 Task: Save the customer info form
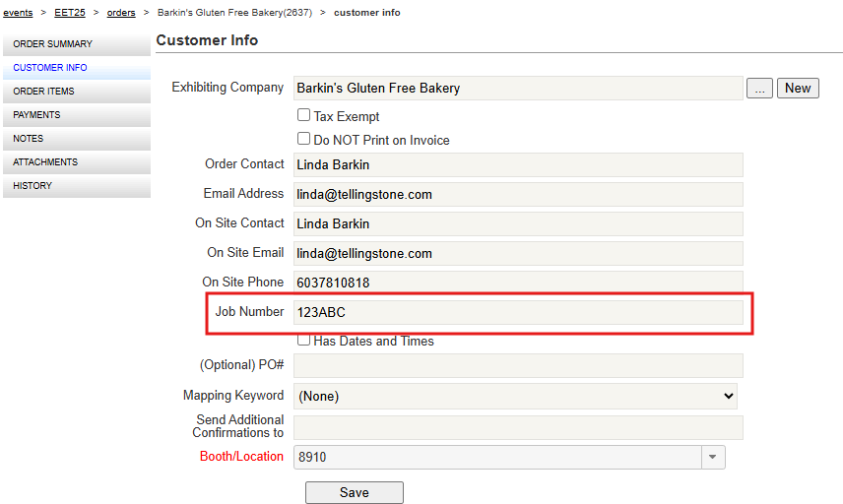pos(355,493)
